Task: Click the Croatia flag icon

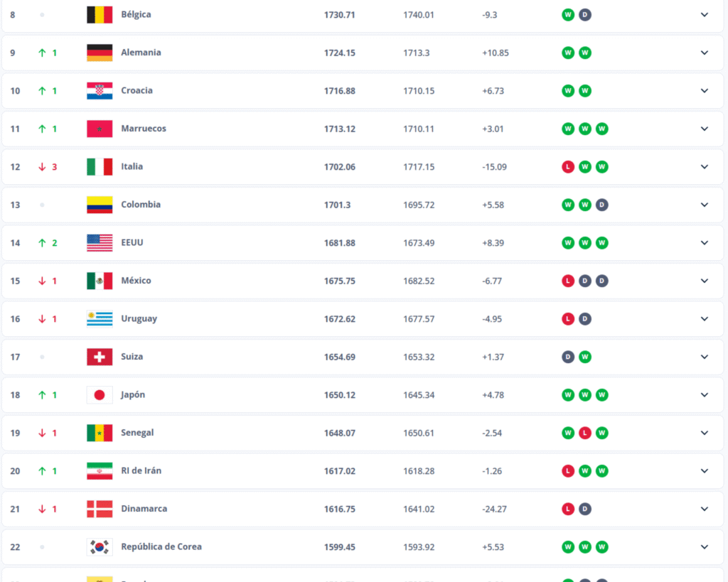Action: point(100,91)
